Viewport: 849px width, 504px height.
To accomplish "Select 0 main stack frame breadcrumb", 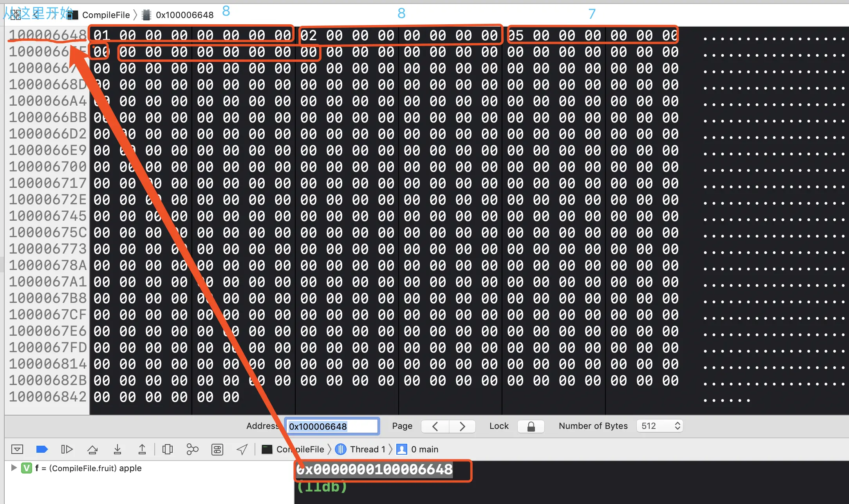I will tap(424, 449).
